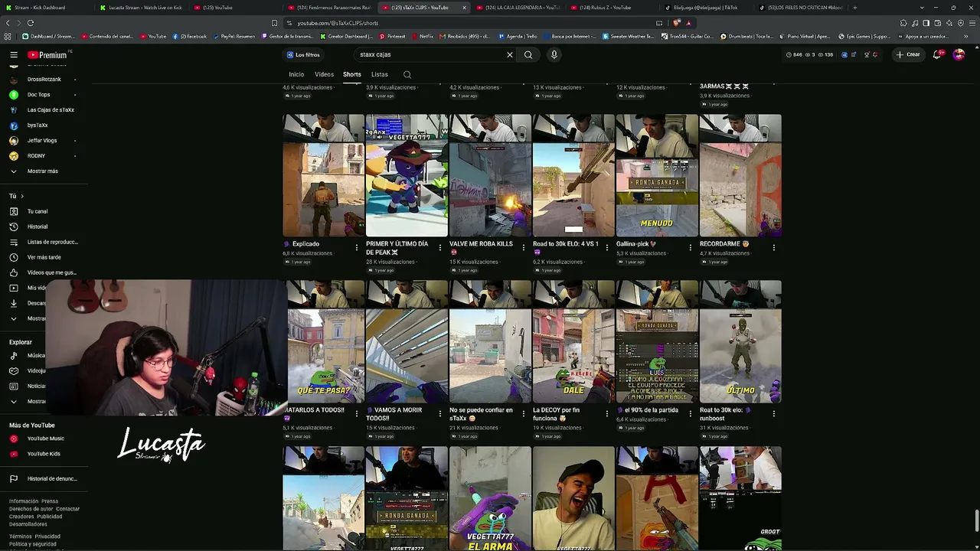Clear the search box with the X icon
The width and height of the screenshot is (980, 551).
click(510, 55)
